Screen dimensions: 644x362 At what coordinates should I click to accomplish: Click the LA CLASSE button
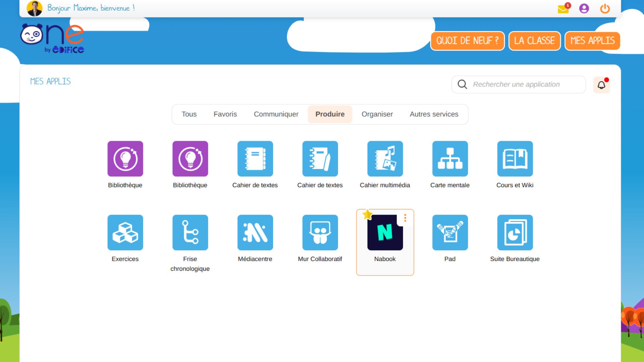click(534, 41)
